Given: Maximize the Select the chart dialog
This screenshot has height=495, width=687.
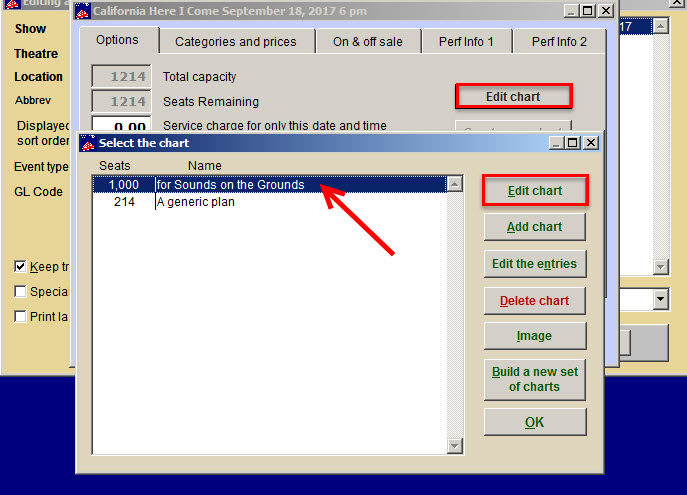Looking at the screenshot, I should tap(573, 143).
